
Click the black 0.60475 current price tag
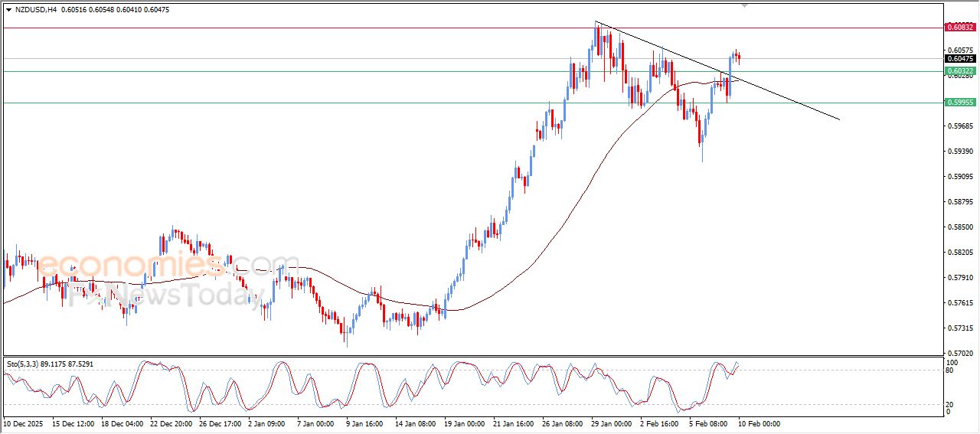point(960,59)
